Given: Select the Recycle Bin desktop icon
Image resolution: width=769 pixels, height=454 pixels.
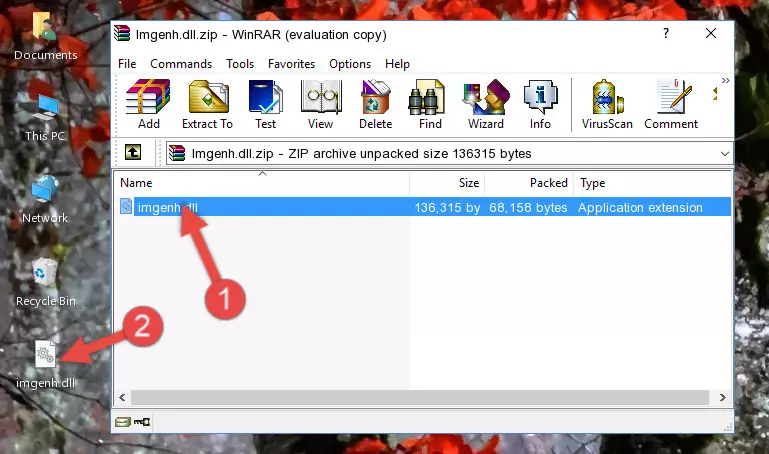Looking at the screenshot, I should click(x=46, y=283).
